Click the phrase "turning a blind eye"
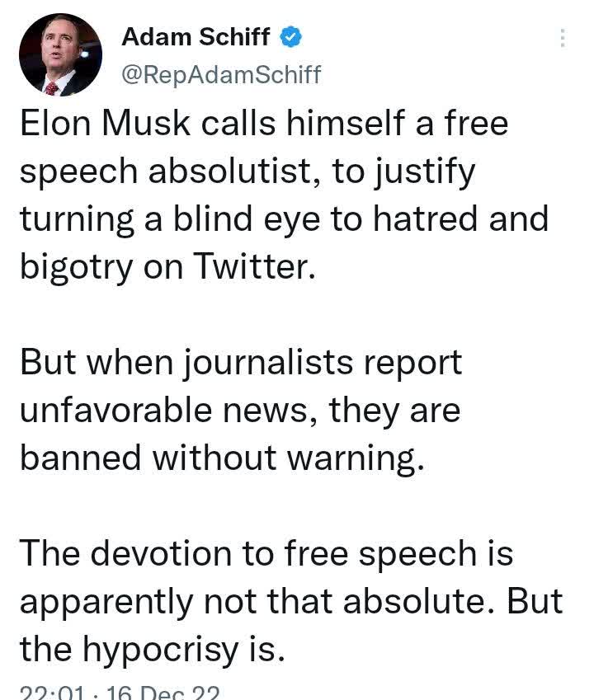This screenshot has width=594, height=700. [x=170, y=219]
